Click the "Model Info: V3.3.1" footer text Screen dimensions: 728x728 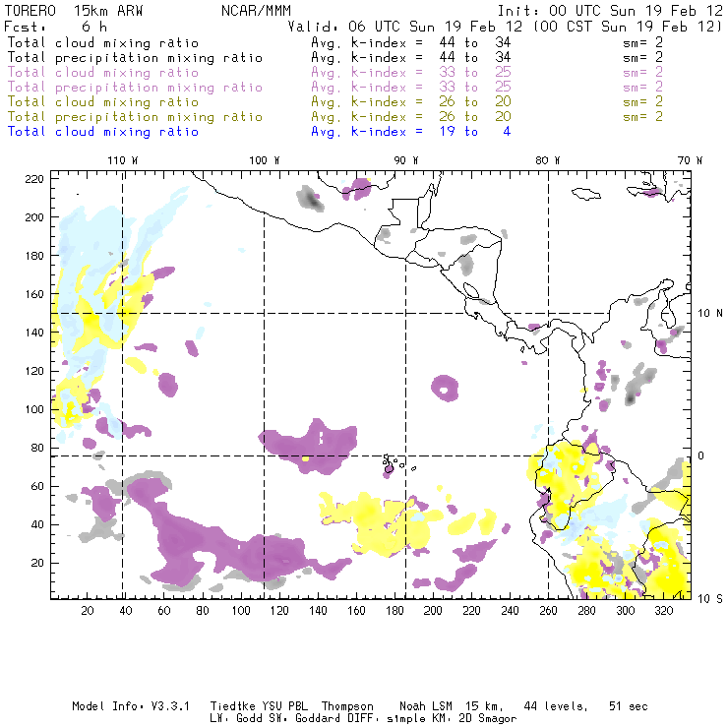131,706
